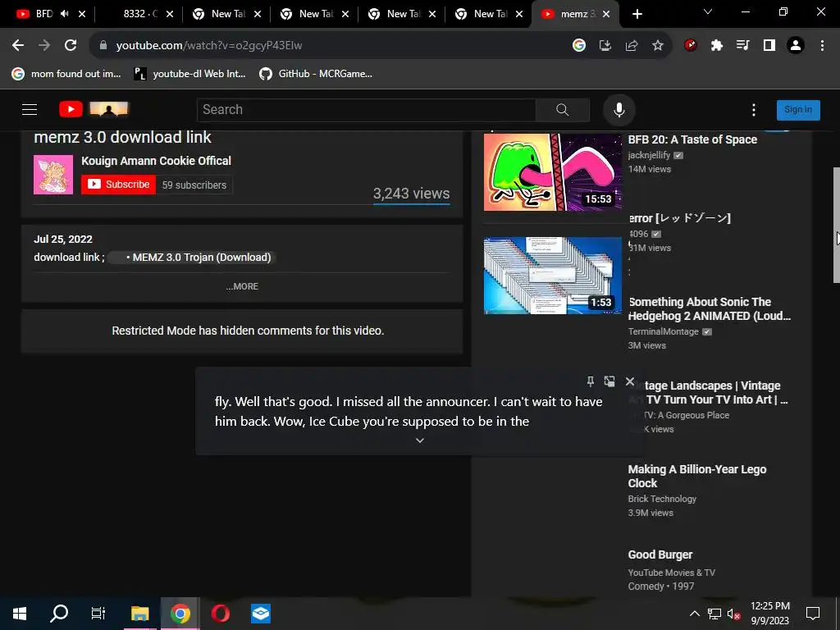Open the youtube-dl Web Int... bookmark
The height and width of the screenshot is (630, 840).
pos(189,74)
